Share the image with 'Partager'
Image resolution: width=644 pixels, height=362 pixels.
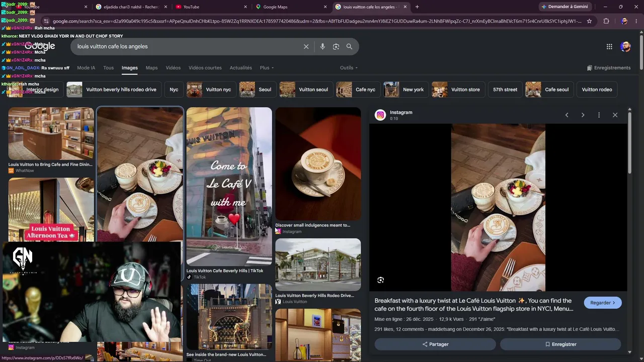point(435,344)
